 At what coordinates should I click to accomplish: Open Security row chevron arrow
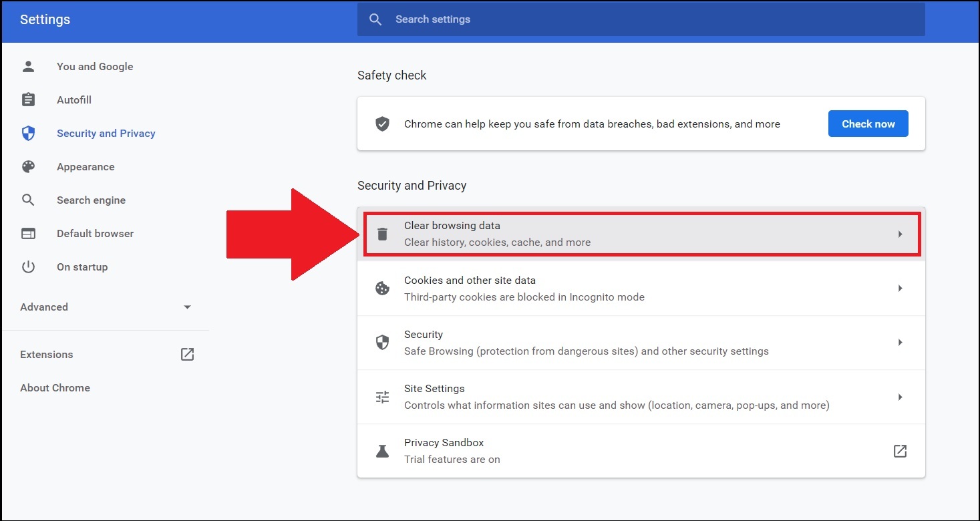click(901, 343)
